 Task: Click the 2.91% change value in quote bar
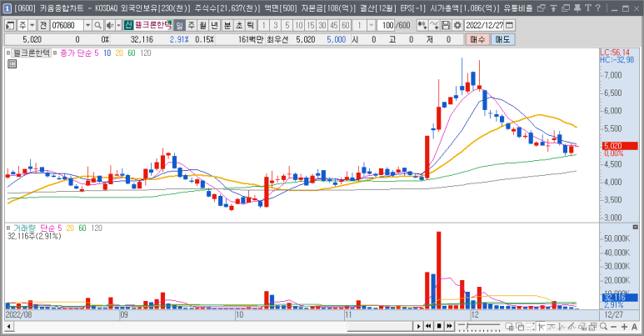pos(179,39)
